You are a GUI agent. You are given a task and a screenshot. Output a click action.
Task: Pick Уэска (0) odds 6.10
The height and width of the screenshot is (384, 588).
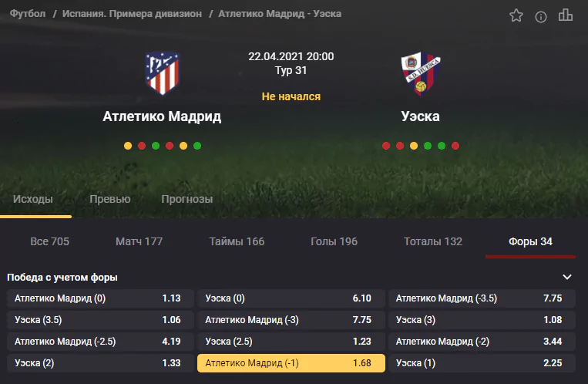[291, 298]
